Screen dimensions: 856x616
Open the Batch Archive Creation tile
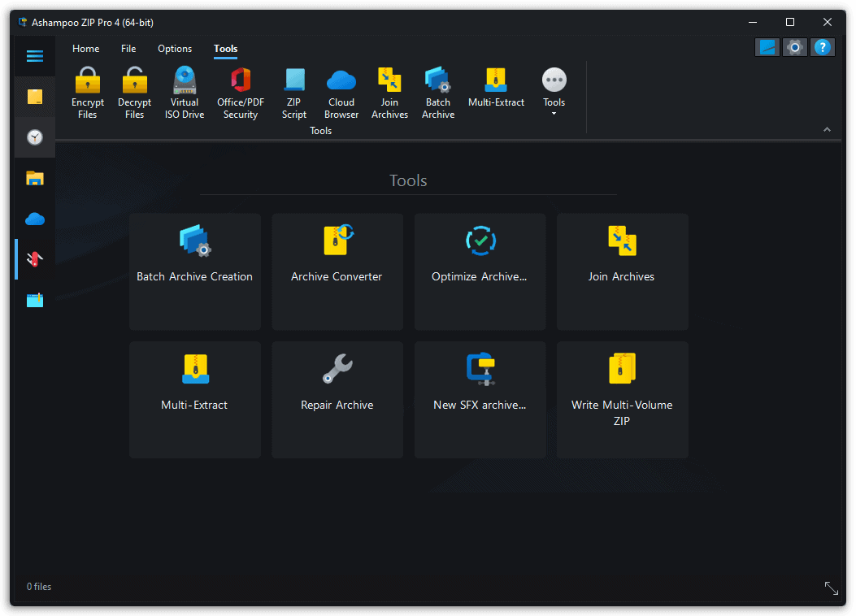(x=195, y=271)
